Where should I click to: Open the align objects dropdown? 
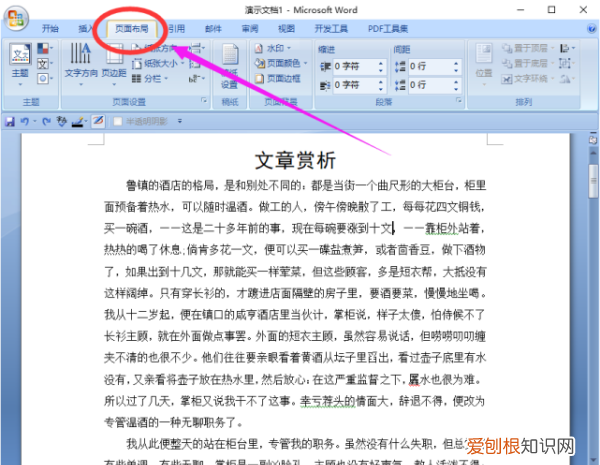(x=567, y=48)
